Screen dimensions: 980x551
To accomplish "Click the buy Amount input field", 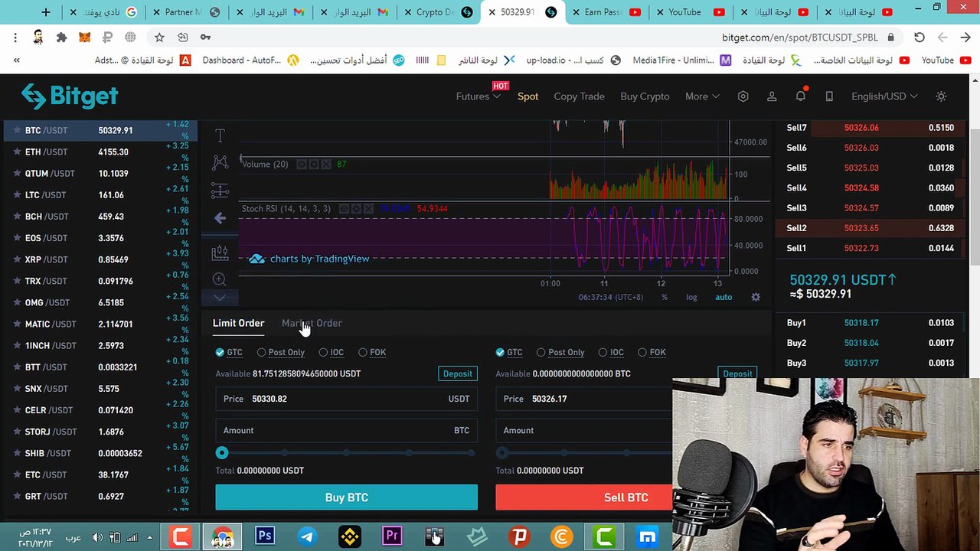I will pyautogui.click(x=346, y=430).
